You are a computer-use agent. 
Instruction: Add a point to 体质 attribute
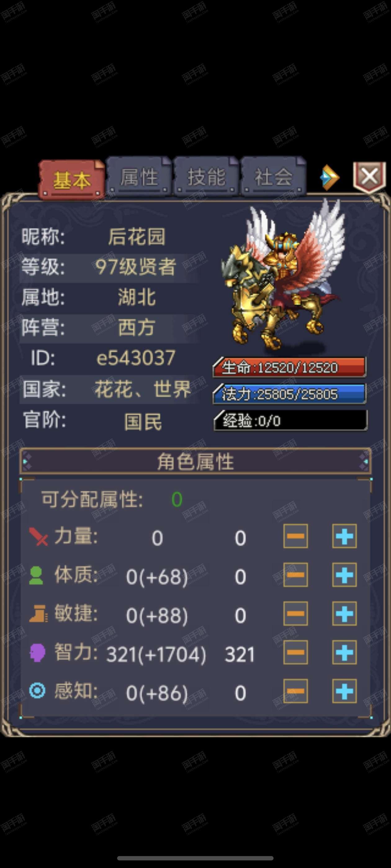click(x=344, y=575)
